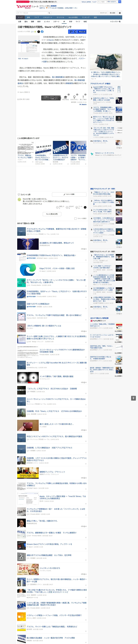The image size is (138, 644).
Task: Select the ランキング tab
Action: click(x=86, y=17)
